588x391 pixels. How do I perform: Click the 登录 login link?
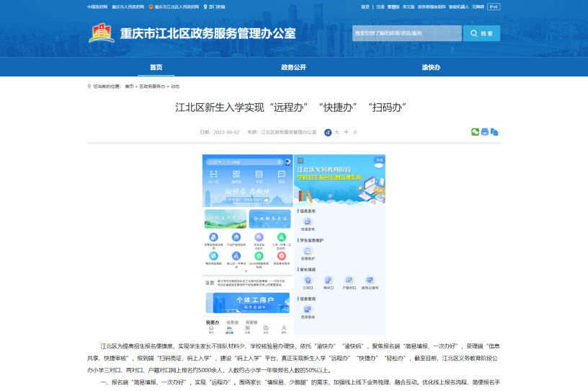[365, 6]
